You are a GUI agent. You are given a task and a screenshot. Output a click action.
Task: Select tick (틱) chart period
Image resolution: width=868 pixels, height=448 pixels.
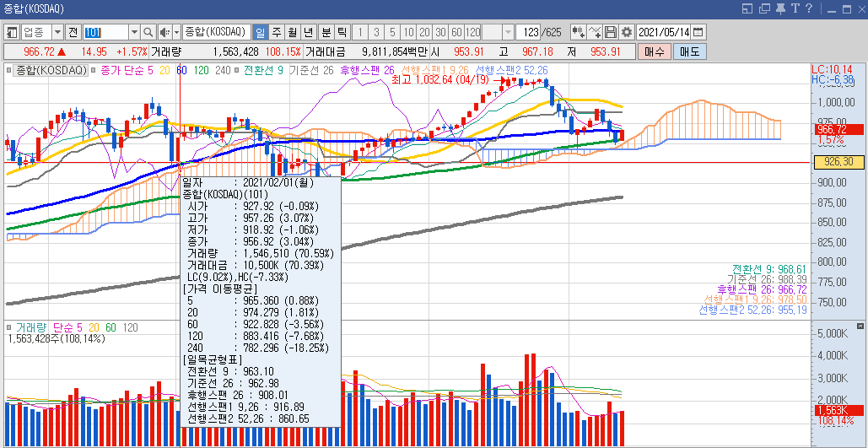(342, 32)
